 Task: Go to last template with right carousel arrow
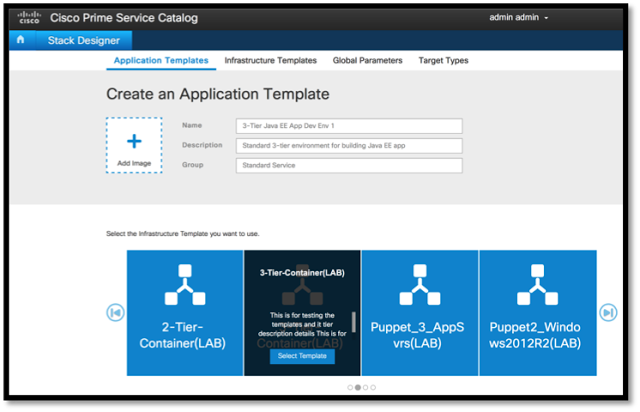click(x=608, y=313)
